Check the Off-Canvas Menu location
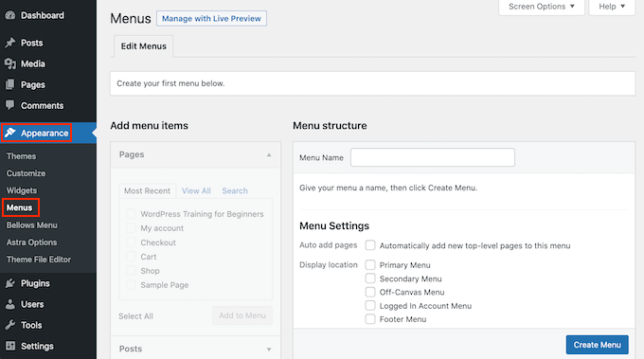Screen dimensions: 644x359 click(x=370, y=292)
